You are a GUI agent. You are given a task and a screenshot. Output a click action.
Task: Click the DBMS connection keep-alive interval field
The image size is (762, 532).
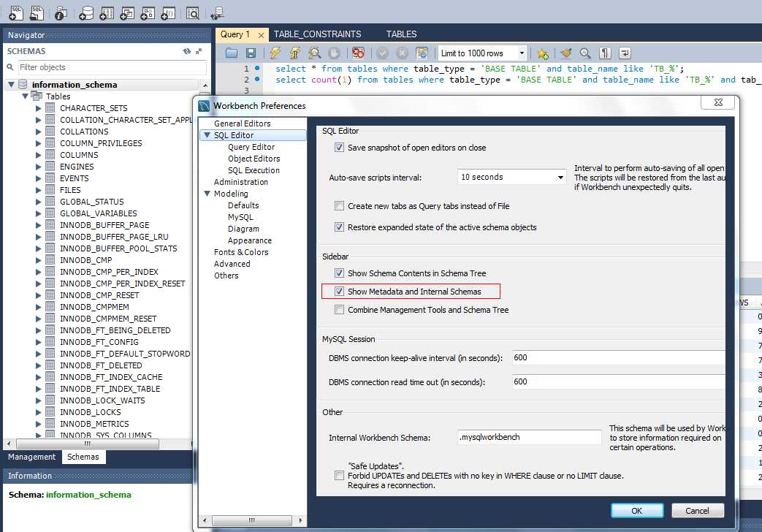click(x=619, y=357)
